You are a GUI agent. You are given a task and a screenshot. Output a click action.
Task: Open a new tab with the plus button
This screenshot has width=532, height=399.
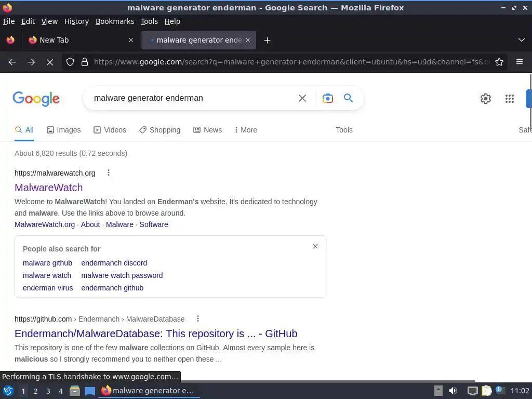click(x=268, y=41)
